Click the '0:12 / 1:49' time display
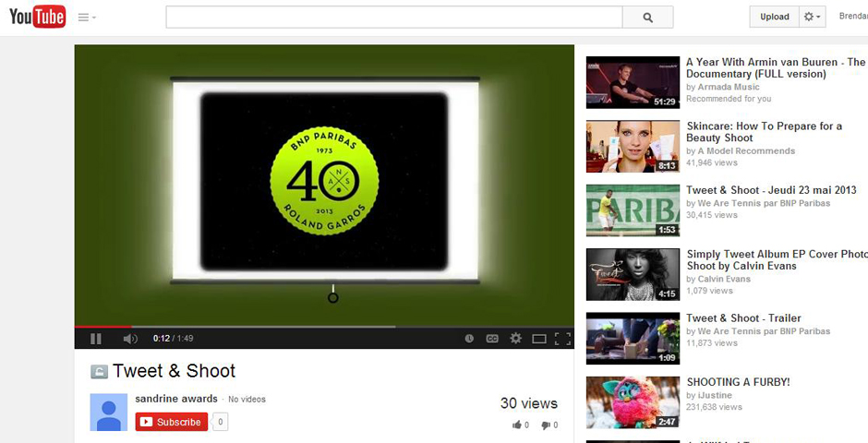 point(174,339)
